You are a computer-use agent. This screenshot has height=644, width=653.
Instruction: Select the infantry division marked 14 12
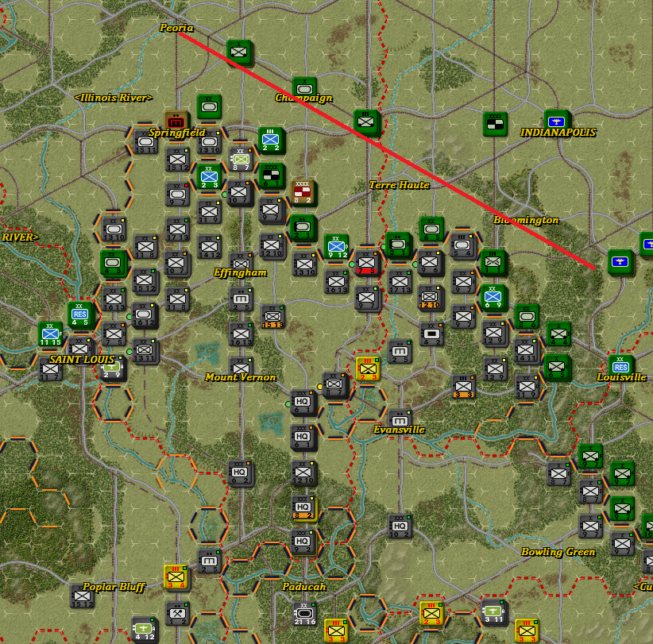point(209,246)
